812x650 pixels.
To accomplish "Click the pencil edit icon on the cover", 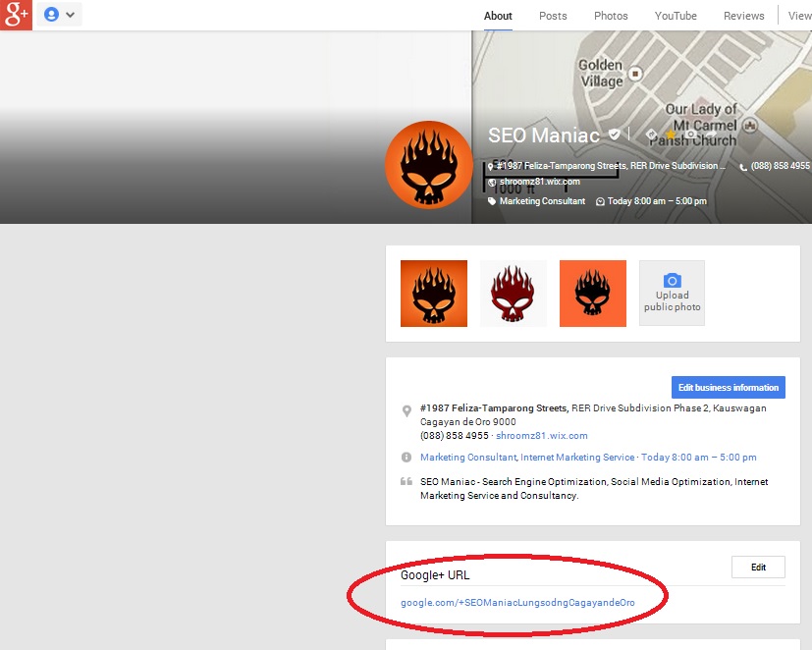I will 651,135.
